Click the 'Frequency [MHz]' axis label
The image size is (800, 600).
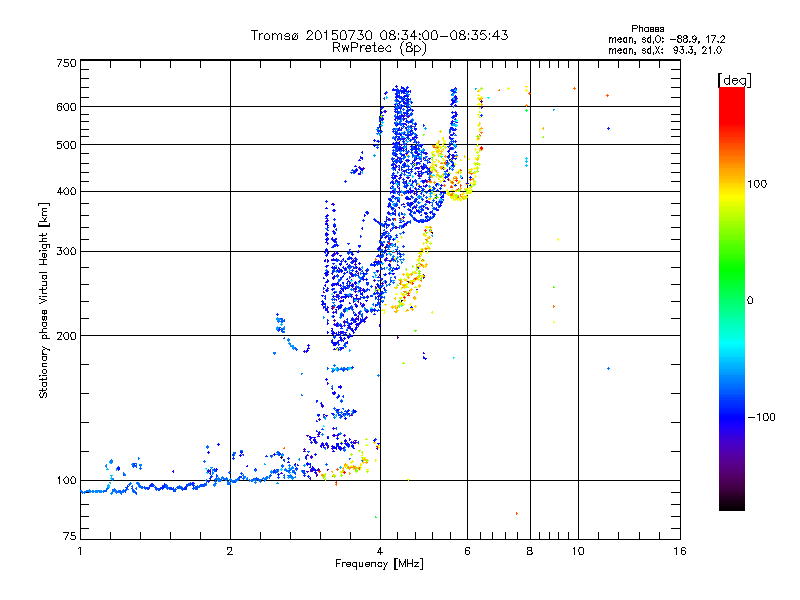coord(379,564)
